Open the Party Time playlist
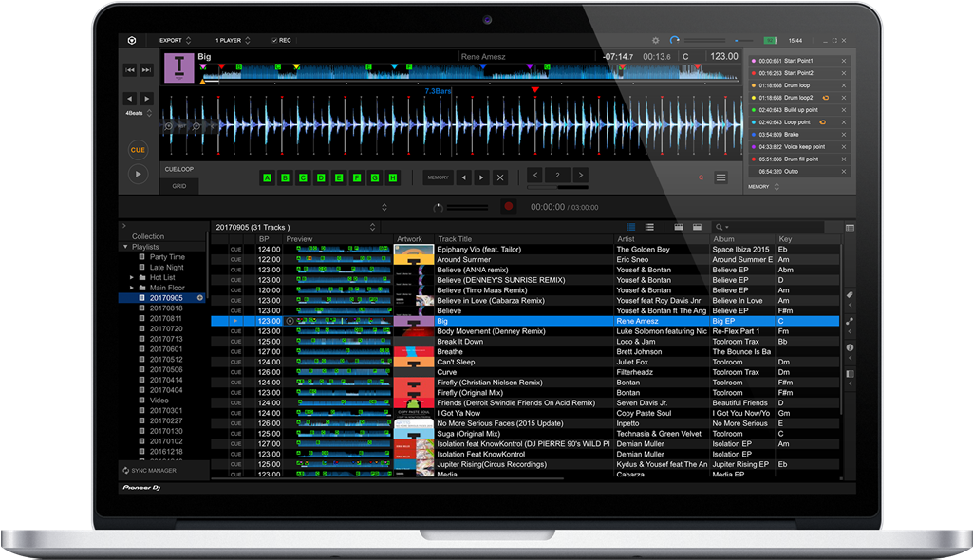Screen dimensions: 973x560 (x=167, y=257)
